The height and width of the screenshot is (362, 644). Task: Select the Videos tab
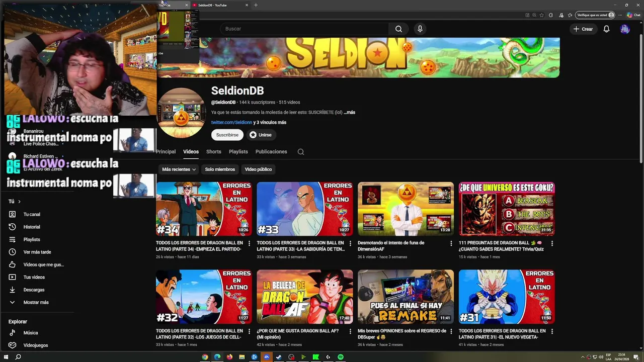(x=191, y=151)
